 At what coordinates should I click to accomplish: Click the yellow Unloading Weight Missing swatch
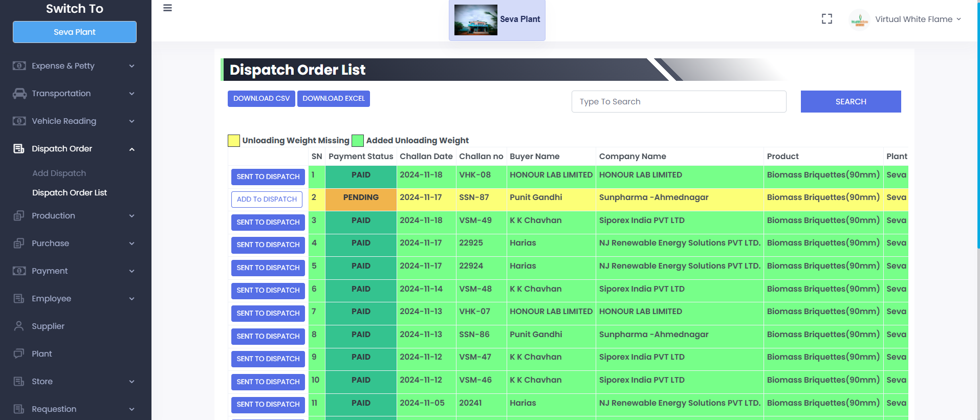click(234, 141)
